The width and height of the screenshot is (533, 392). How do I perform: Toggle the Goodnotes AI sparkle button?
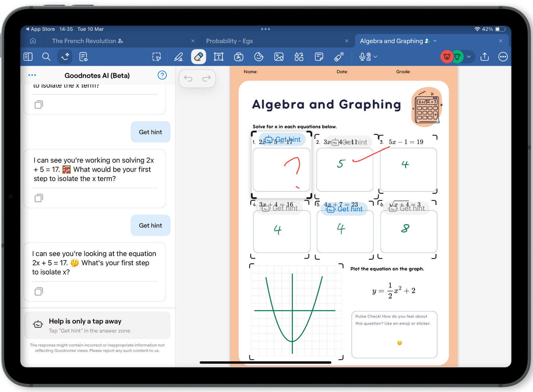click(65, 57)
